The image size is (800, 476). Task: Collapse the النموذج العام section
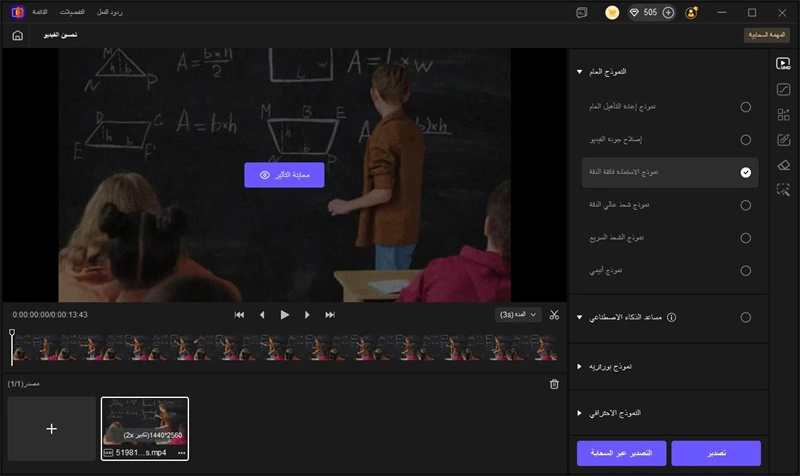coord(579,72)
